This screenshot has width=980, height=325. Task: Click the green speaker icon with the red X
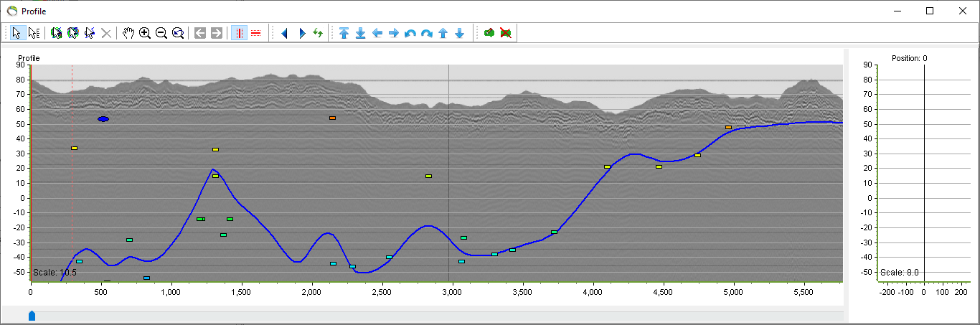tap(506, 33)
